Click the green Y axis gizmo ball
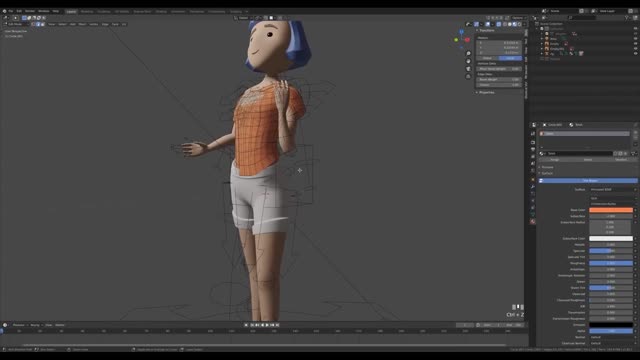Image resolution: width=640 pixels, height=360 pixels. [456, 40]
